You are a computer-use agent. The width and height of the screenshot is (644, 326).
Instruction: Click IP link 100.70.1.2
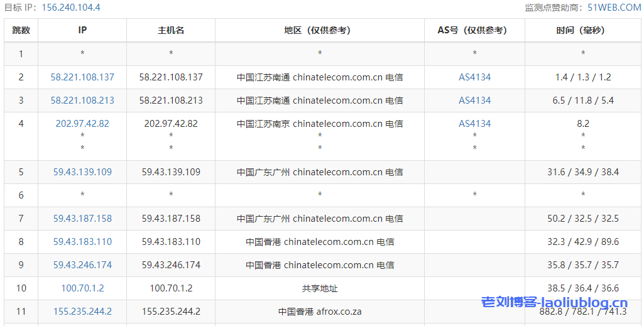(82, 288)
